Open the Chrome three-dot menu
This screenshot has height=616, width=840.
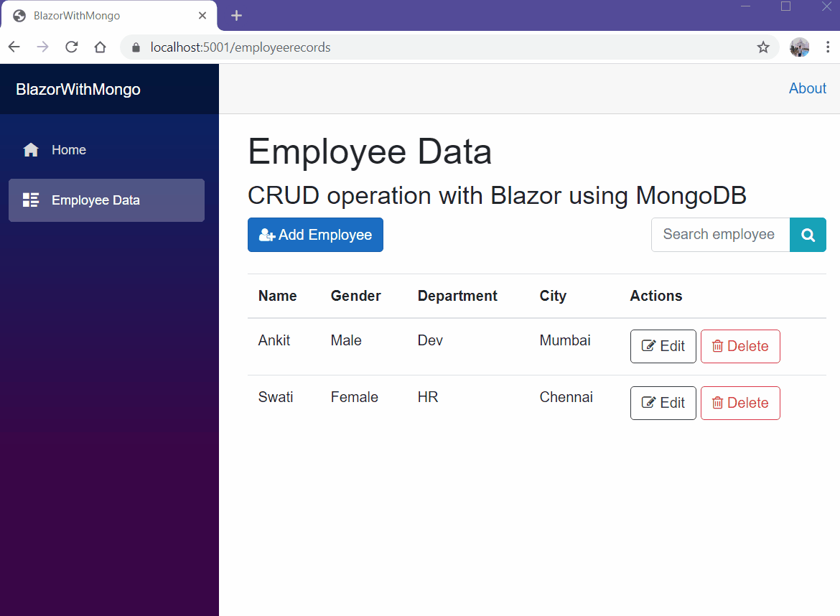[x=828, y=47]
